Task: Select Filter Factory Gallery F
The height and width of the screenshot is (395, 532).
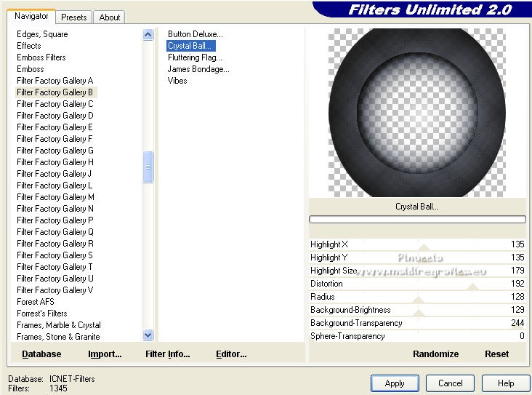Action: [55, 139]
